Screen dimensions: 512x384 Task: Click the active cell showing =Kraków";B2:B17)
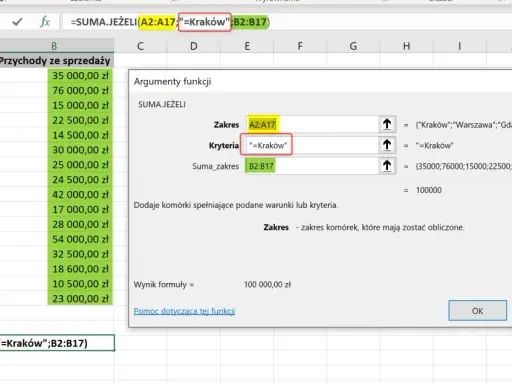tap(57, 343)
